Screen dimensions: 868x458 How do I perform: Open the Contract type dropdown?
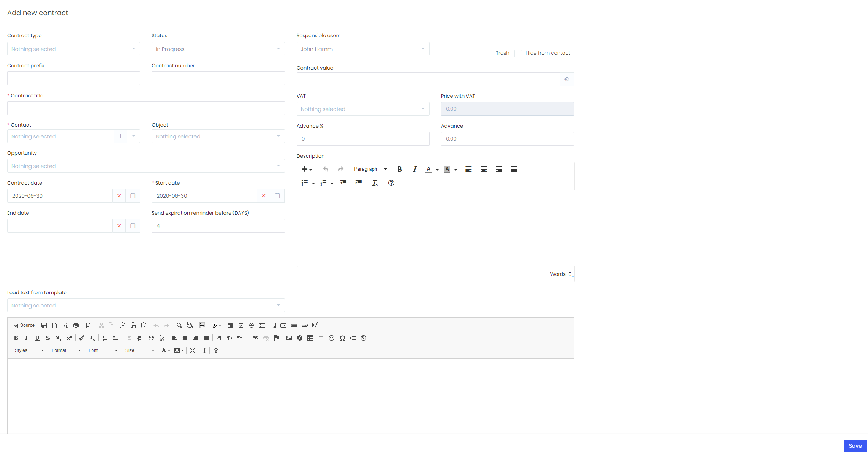click(x=74, y=49)
